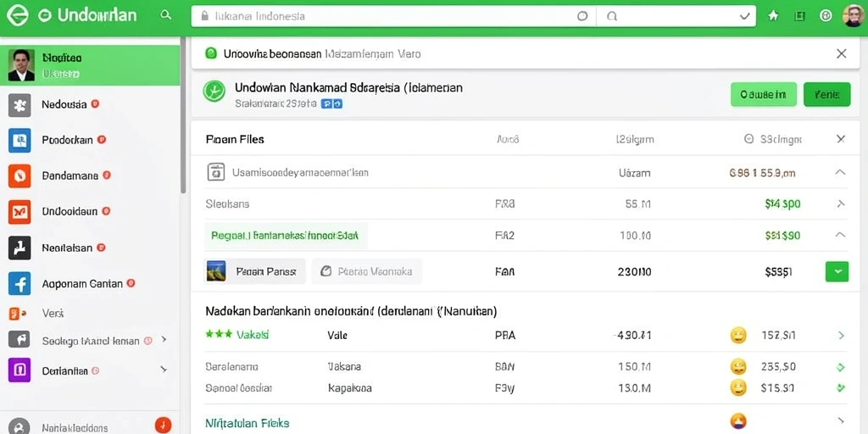Image resolution: width=868 pixels, height=434 pixels.
Task: Open the Pegnal Bantanakas highlighted link
Action: click(285, 236)
